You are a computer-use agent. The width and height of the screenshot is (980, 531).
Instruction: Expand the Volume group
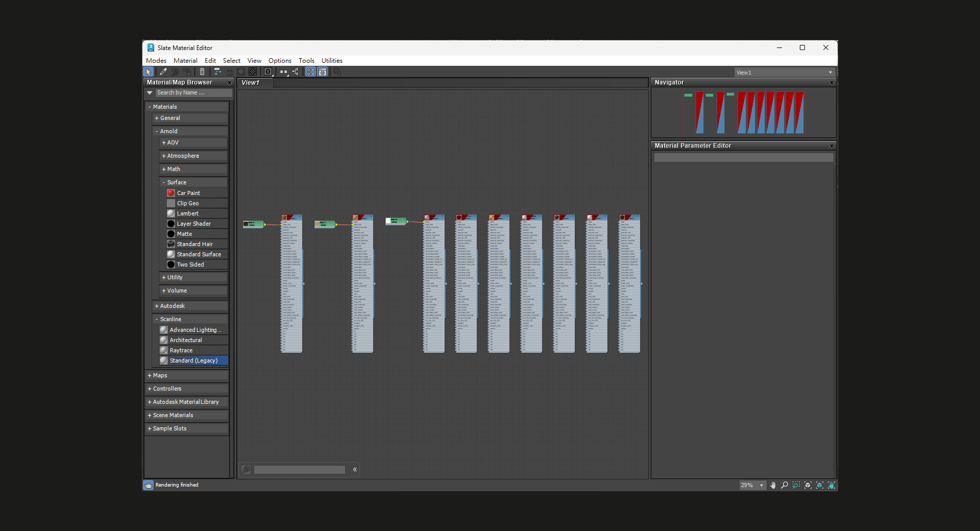tap(193, 291)
